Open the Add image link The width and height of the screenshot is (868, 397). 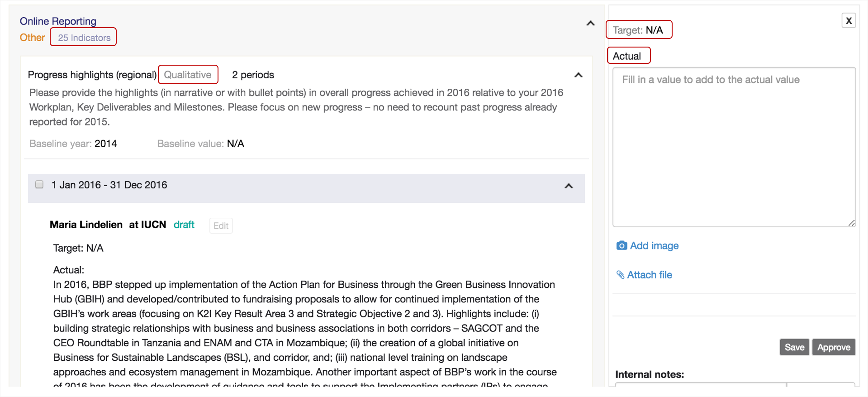654,245
